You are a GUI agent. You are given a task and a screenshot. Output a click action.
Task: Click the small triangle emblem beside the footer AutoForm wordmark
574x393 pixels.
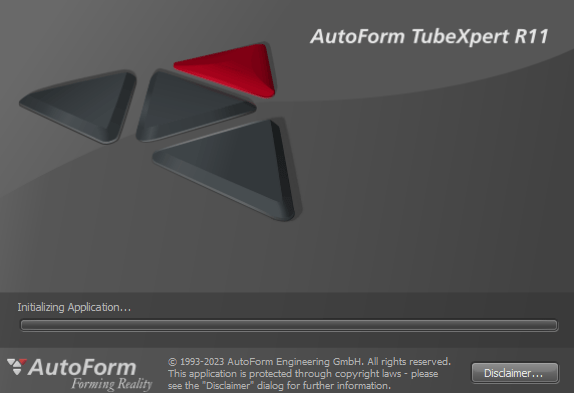click(x=17, y=366)
